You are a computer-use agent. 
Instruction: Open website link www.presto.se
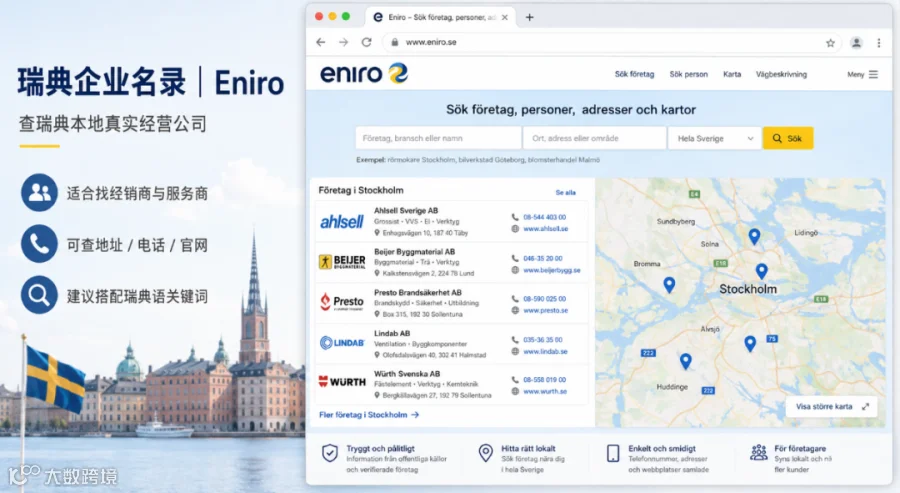click(x=545, y=310)
